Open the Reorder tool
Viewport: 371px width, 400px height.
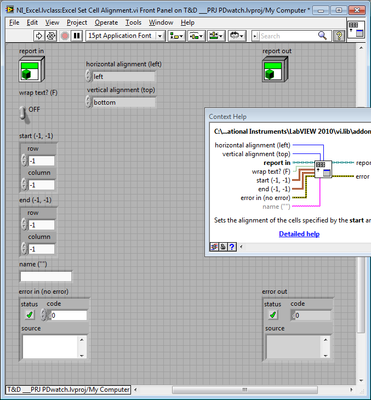[x=237, y=36]
